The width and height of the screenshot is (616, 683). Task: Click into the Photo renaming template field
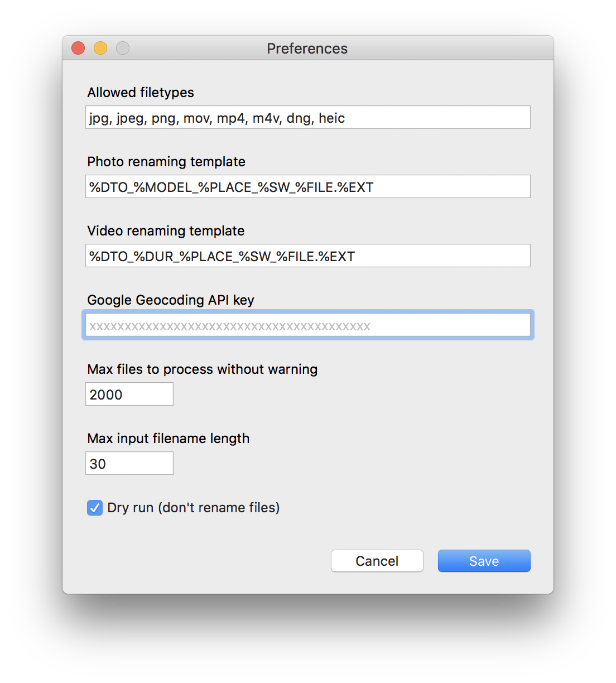click(307, 187)
